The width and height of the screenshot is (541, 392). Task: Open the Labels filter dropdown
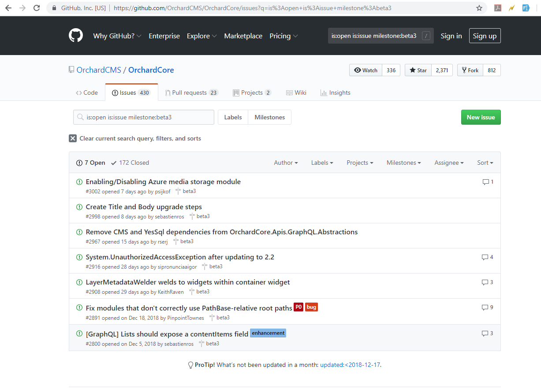click(322, 163)
